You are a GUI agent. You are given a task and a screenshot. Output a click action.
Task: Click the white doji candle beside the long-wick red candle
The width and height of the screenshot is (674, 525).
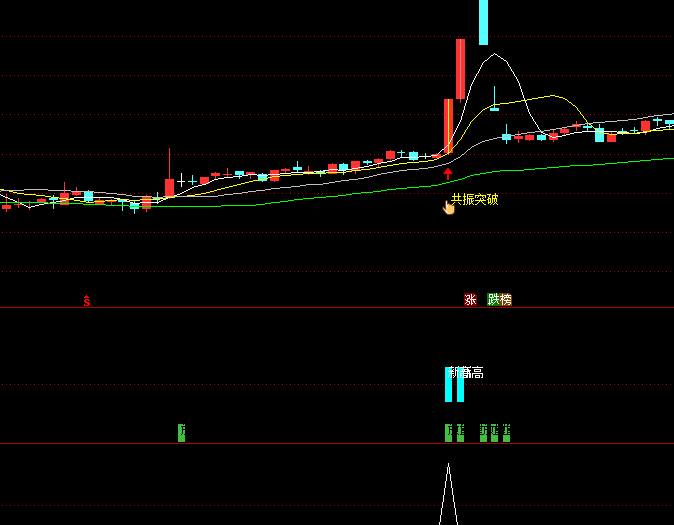181,180
